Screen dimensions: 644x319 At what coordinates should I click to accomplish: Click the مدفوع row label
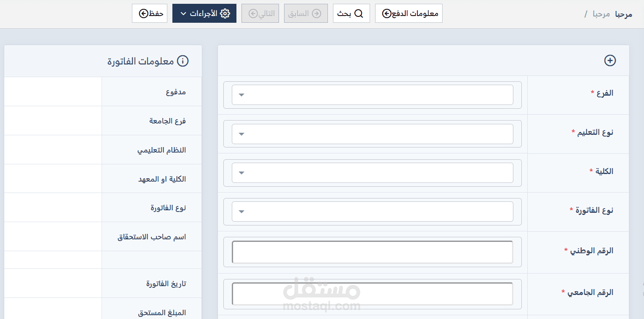pyautogui.click(x=176, y=92)
